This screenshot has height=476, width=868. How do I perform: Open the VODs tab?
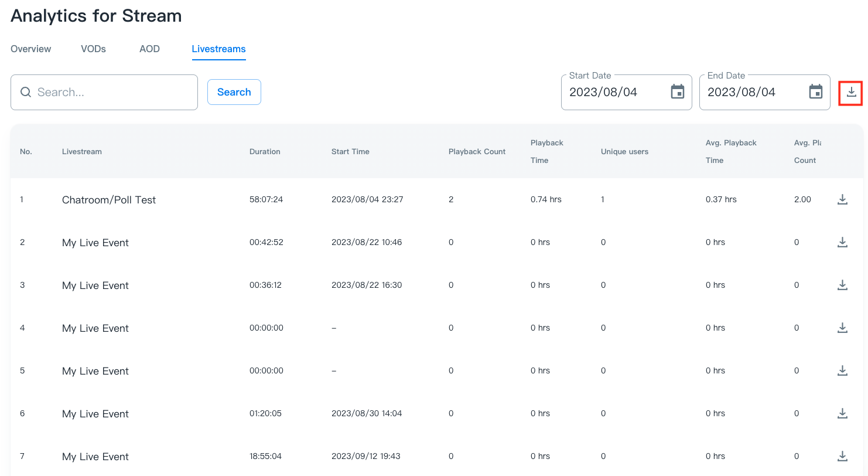93,49
